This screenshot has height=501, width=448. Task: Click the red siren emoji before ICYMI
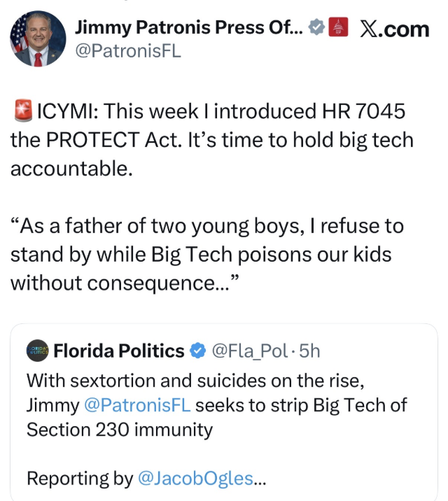21,111
